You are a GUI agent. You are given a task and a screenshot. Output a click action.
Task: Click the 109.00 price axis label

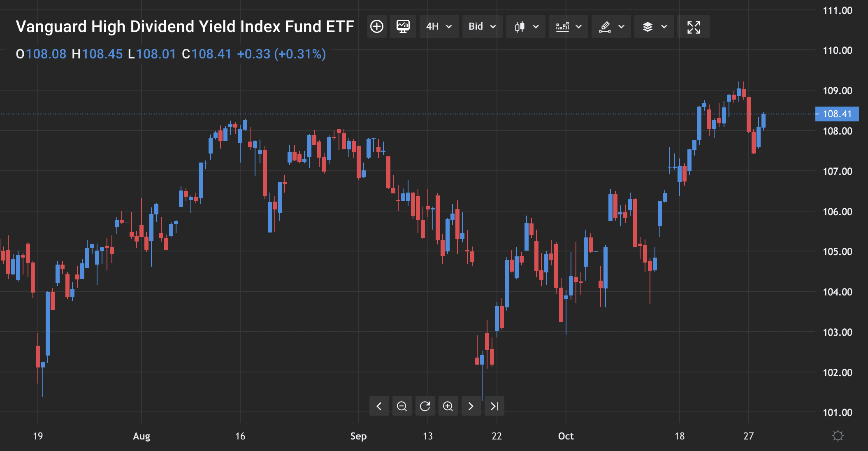[x=837, y=91]
